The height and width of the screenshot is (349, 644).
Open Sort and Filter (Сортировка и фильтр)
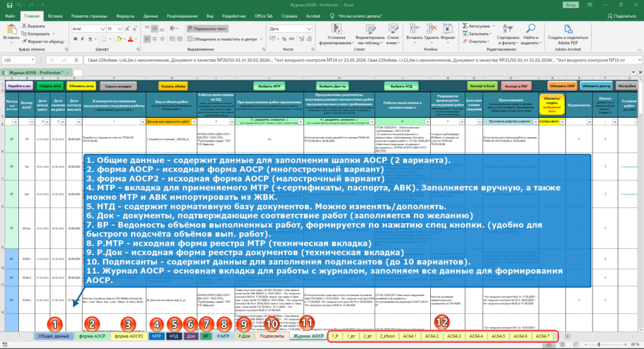508,35
